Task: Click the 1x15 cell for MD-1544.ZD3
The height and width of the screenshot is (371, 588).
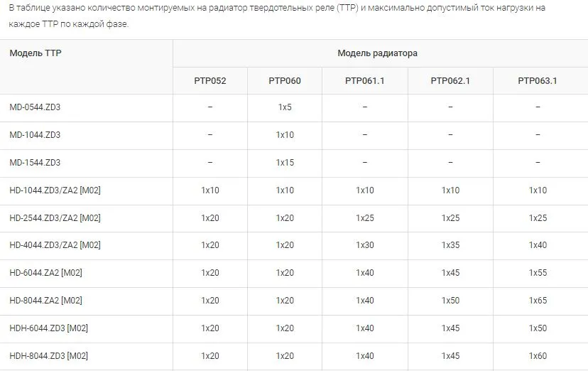Action: 285,163
